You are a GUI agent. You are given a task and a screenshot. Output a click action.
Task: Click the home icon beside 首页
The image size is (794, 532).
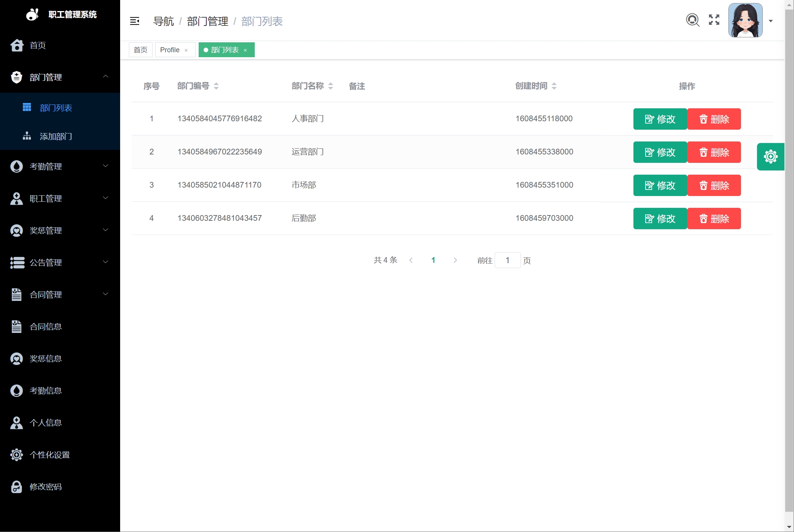click(x=17, y=45)
